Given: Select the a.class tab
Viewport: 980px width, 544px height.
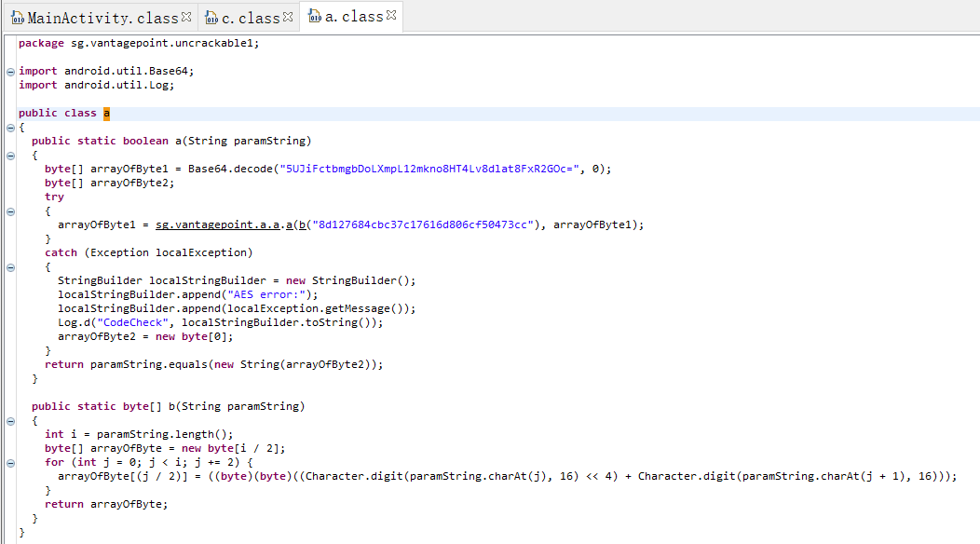Looking at the screenshot, I should pos(353,16).
